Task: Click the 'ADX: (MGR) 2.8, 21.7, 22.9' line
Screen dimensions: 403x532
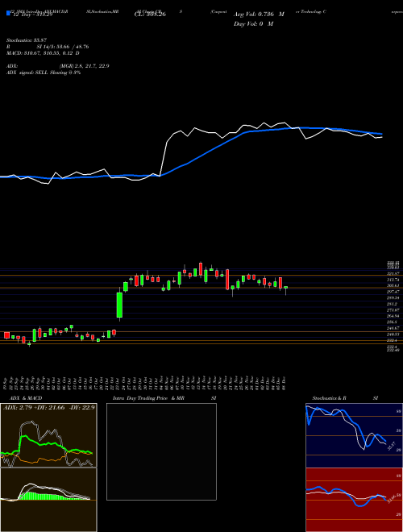Action: click(58, 66)
